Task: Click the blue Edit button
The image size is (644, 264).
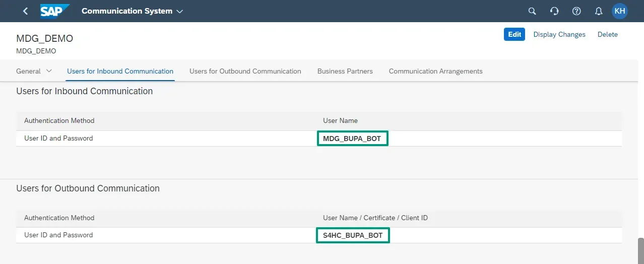Action: (x=514, y=34)
